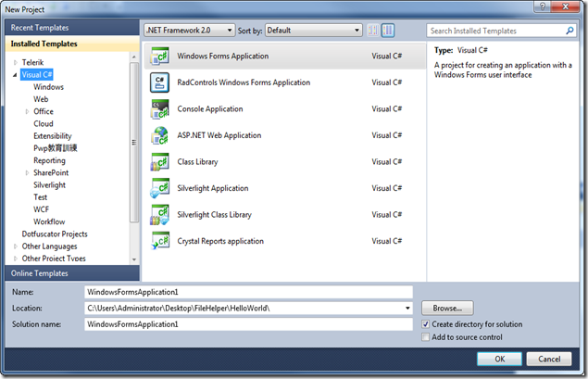Select the Silverlight Application template name

[x=213, y=188]
